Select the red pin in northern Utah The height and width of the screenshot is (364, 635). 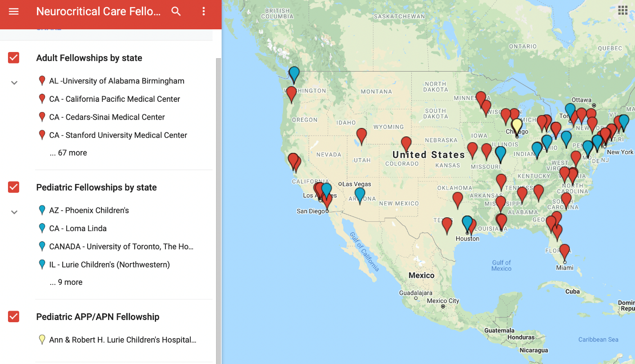point(362,137)
